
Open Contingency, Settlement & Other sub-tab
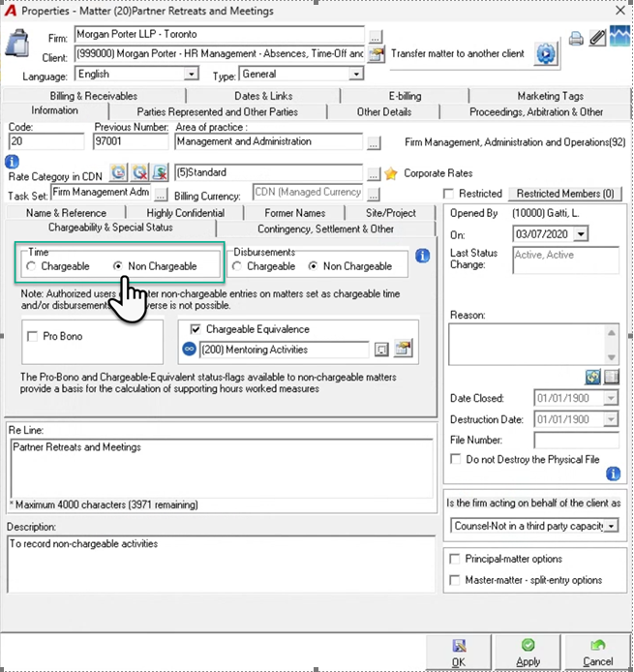pyautogui.click(x=325, y=229)
